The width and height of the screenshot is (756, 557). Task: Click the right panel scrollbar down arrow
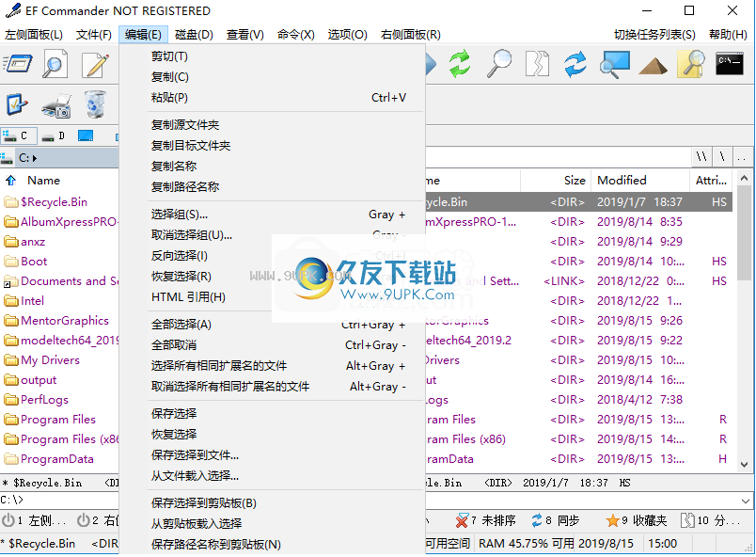(x=745, y=465)
